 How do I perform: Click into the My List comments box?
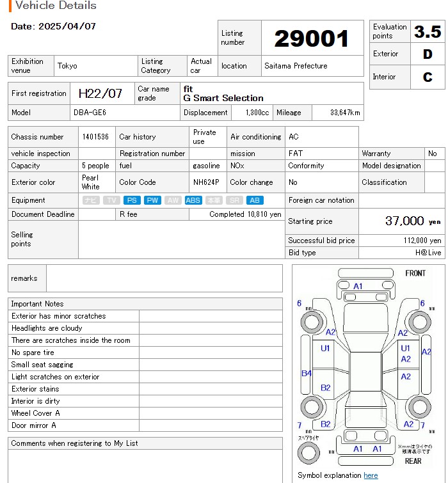tap(145, 466)
